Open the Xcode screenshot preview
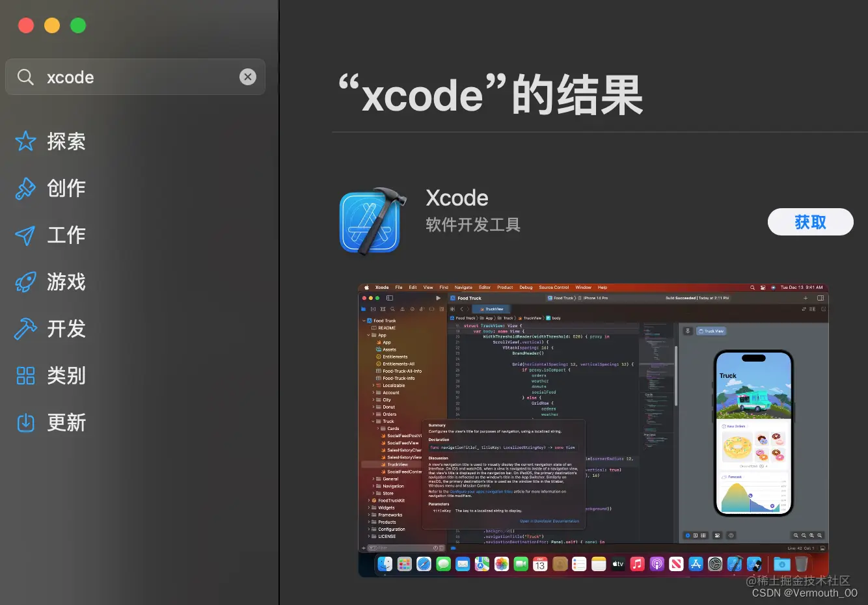 point(593,430)
